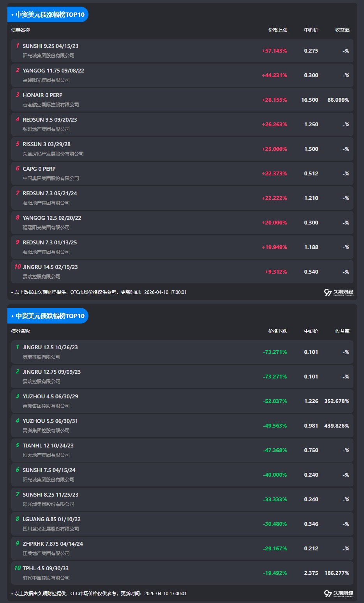Select the 中资美元债涨幅榜TOP10 title badge

tap(48, 15)
